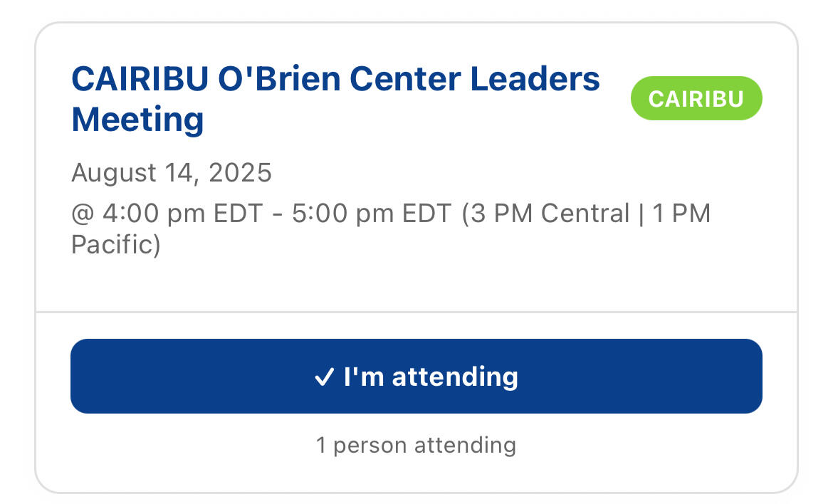The height and width of the screenshot is (504, 833).
Task: Click the "1 PM" Pacific time text
Action: coord(682,214)
